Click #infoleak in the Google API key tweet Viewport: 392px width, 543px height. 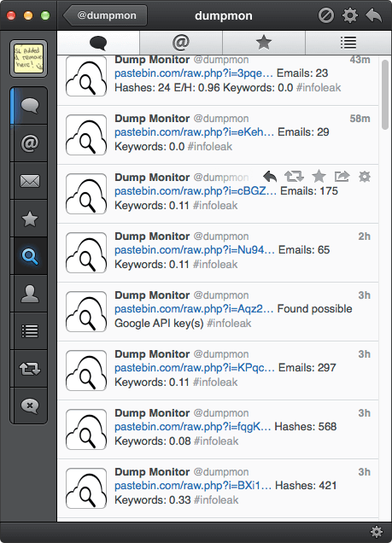click(229, 324)
